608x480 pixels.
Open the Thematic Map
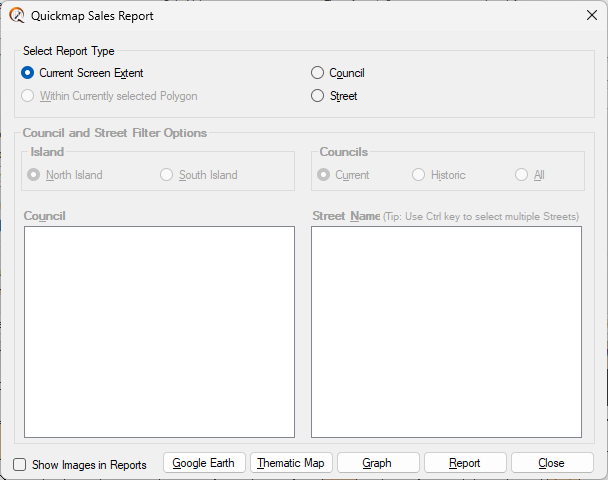290,463
